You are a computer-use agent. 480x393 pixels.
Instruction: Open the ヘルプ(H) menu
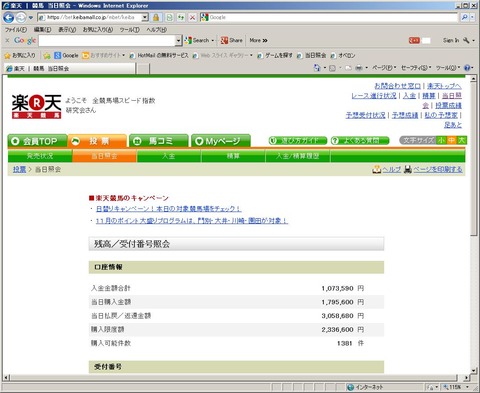coord(156,30)
